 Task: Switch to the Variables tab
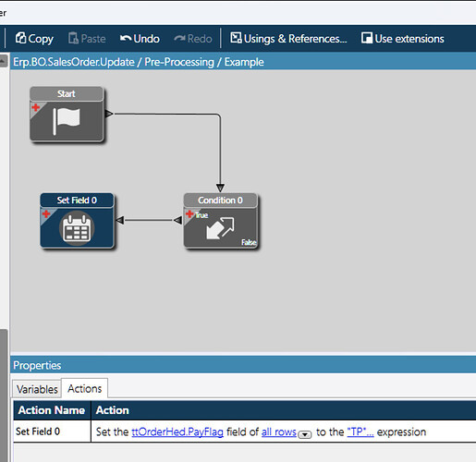click(37, 389)
